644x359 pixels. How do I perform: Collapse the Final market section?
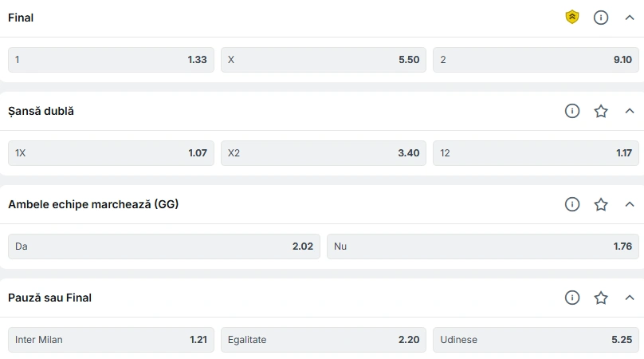coord(630,18)
